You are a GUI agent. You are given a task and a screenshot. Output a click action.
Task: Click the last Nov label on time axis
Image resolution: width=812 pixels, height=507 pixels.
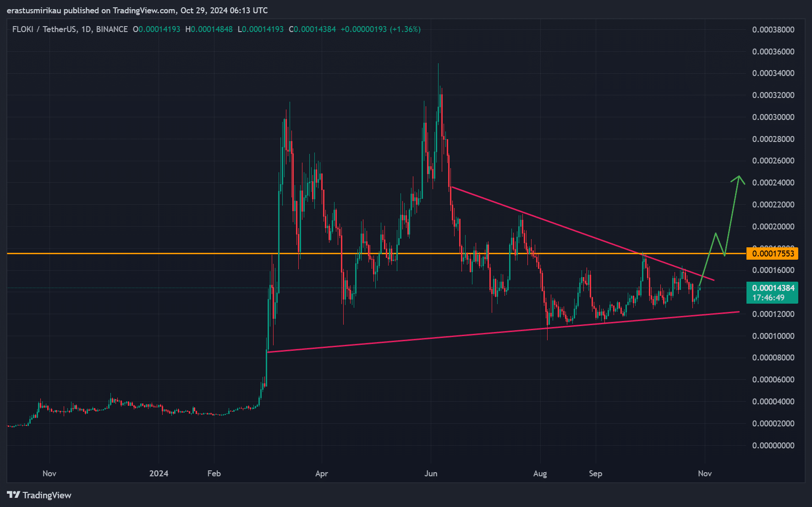click(705, 474)
